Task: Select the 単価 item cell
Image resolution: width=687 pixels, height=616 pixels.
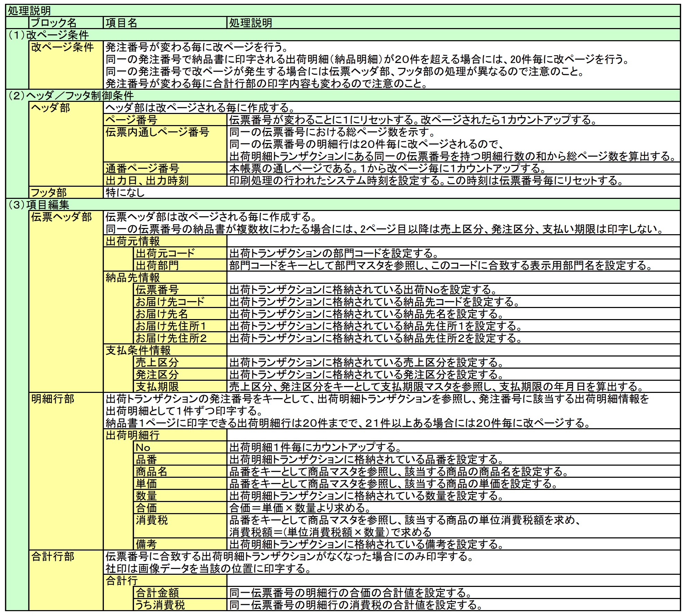Action: (180, 484)
